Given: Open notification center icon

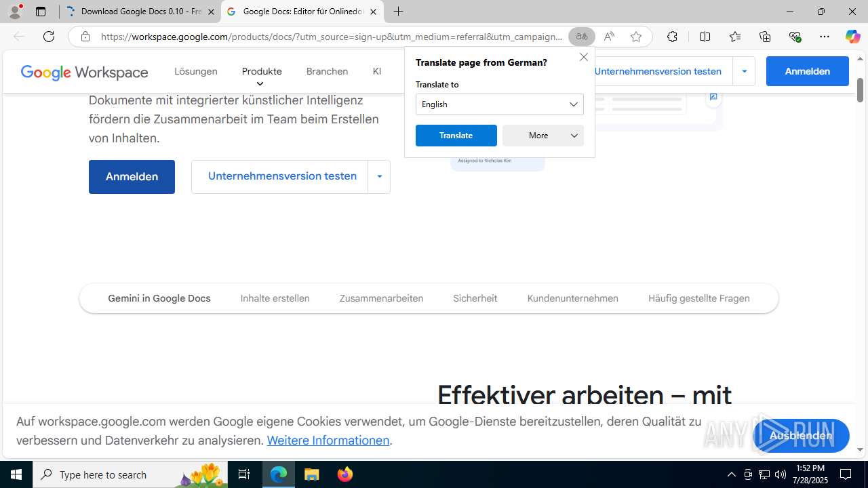Looking at the screenshot, I should pos(846,474).
